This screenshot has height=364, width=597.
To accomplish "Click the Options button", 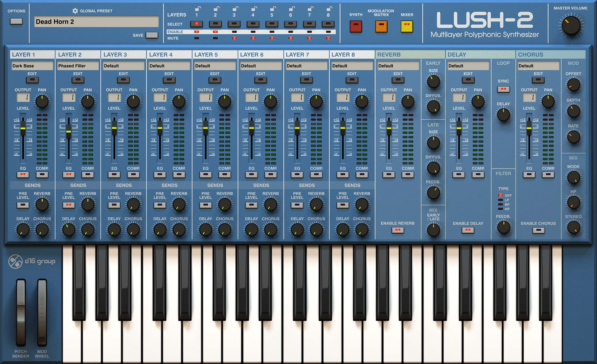I will pyautogui.click(x=16, y=21).
